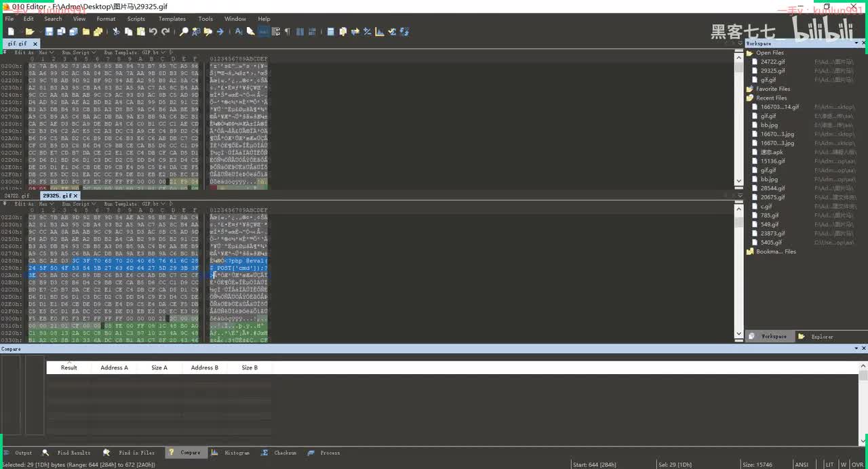The width and height of the screenshot is (868, 469).
Task: Click the Open file folder toolbar icon
Action: (30, 31)
